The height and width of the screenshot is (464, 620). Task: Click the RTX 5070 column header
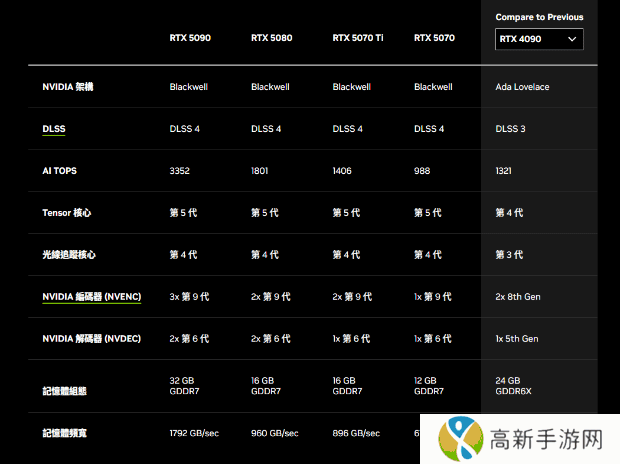434,39
